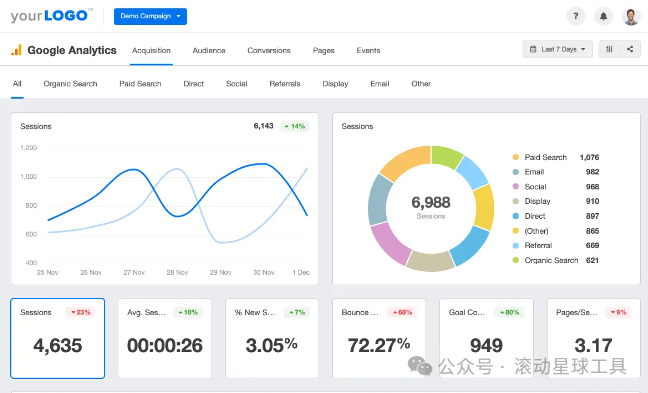Viewport: 648px width, 393px height.
Task: Click the (Other) legend color dot
Action: pyautogui.click(x=515, y=231)
